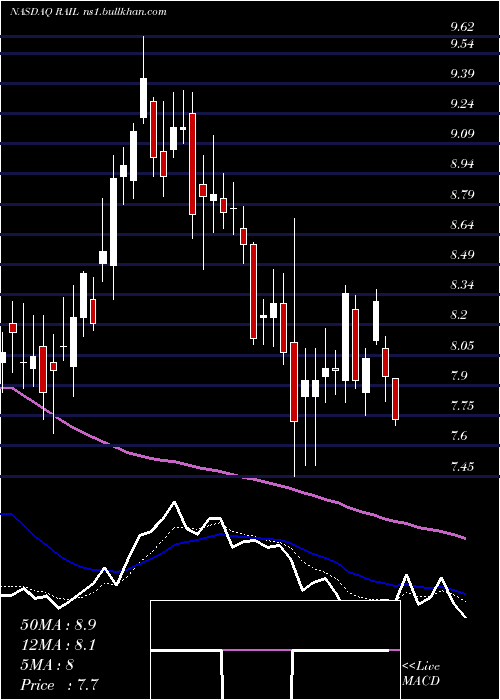Image resolution: width=500 pixels, height=700 pixels.
Task: Click the 9.09 price axis label
Action: [462, 134]
